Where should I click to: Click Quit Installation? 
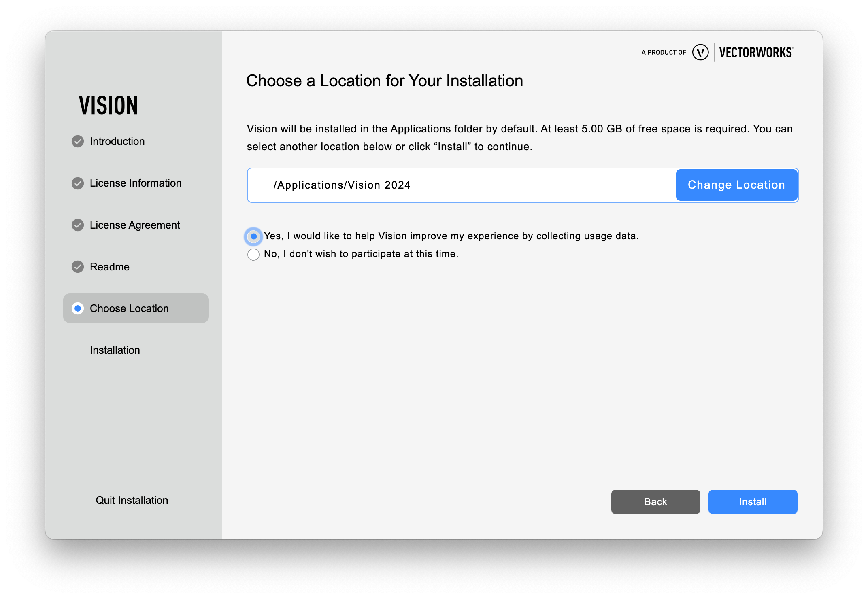pyautogui.click(x=132, y=500)
